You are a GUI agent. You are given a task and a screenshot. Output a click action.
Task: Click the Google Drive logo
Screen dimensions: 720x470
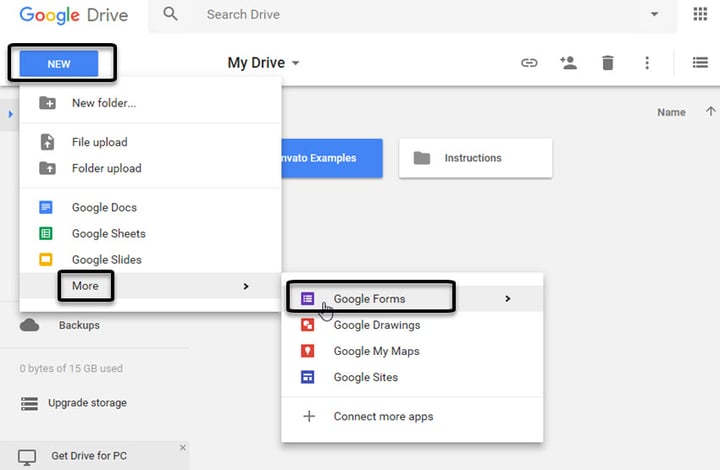[x=73, y=15]
